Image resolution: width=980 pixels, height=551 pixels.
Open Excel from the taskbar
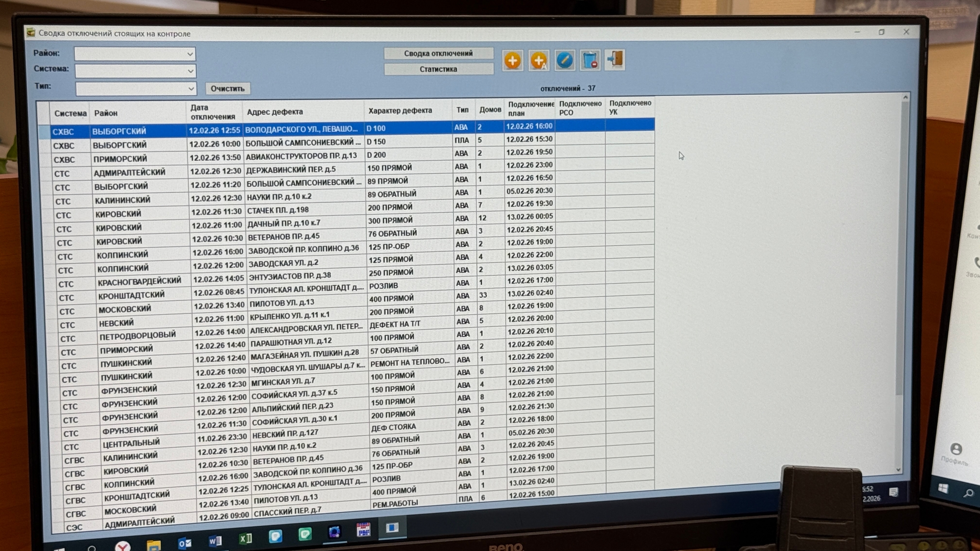click(x=245, y=539)
